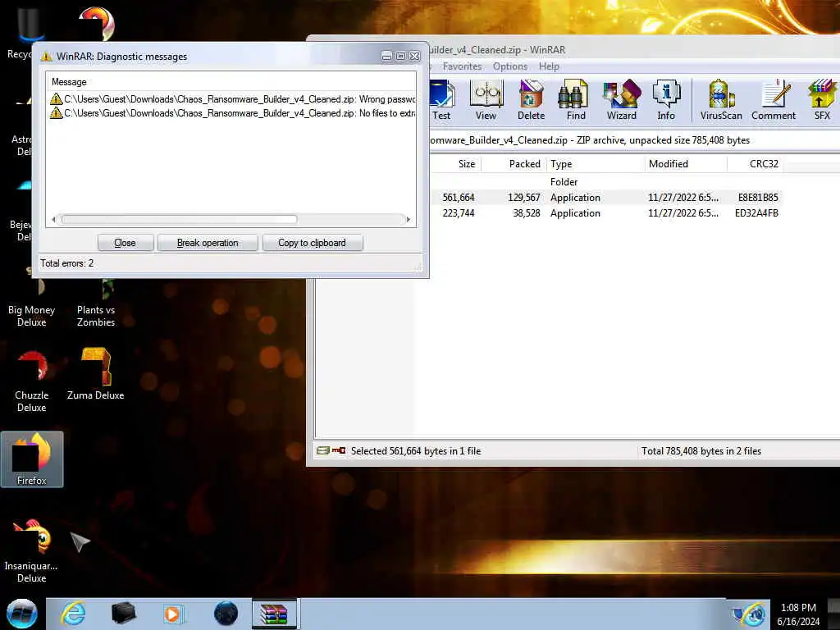
Task: Click 'Total 785,408 bytes in 2 files' status
Action: pyautogui.click(x=701, y=451)
